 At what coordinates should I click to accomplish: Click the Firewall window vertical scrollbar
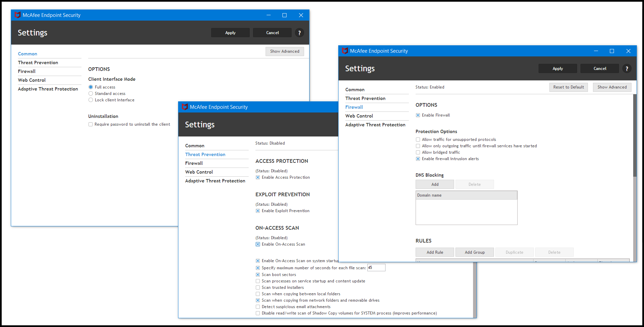coord(635,135)
